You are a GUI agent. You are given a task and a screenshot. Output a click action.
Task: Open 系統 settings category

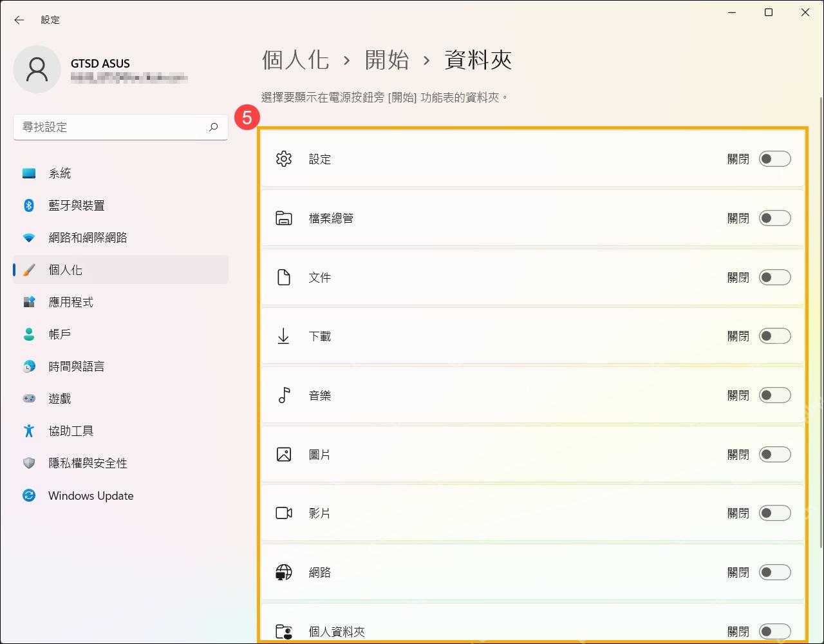(x=120, y=173)
